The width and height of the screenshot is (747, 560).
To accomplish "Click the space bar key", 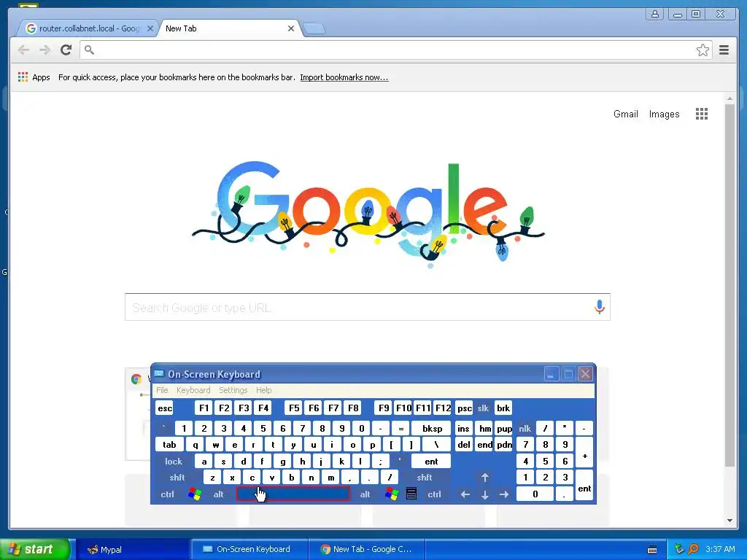I will click(293, 494).
